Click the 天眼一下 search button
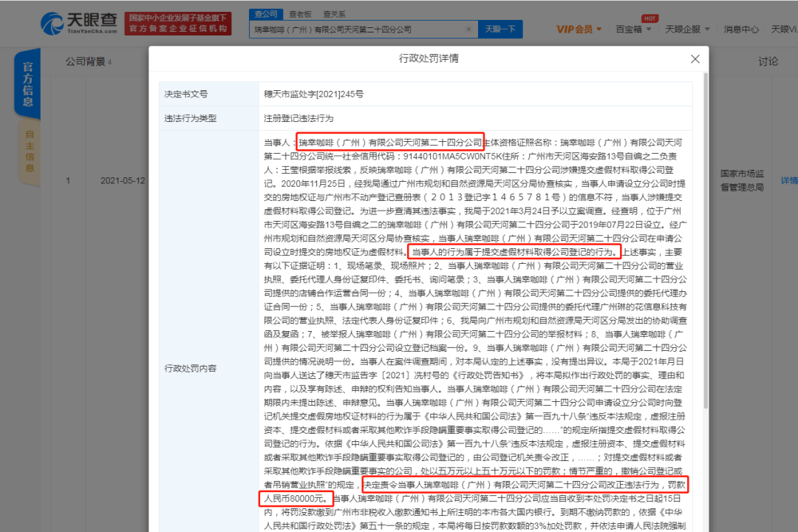 [x=499, y=30]
